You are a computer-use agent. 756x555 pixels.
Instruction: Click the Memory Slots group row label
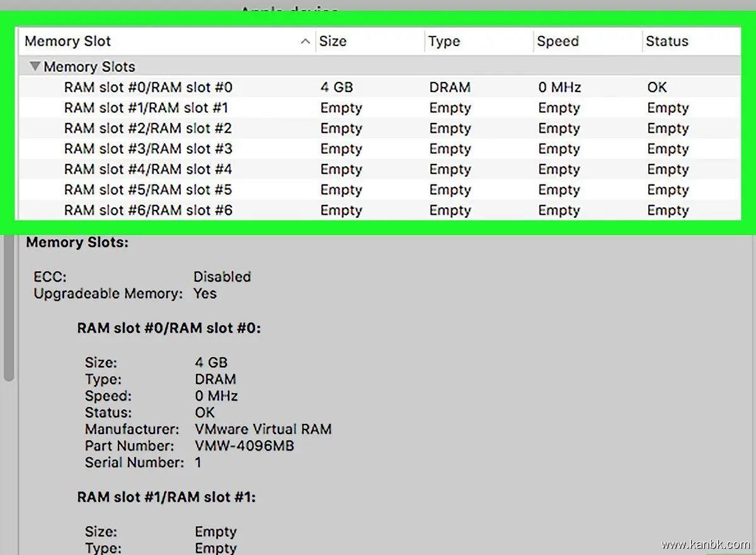[89, 67]
